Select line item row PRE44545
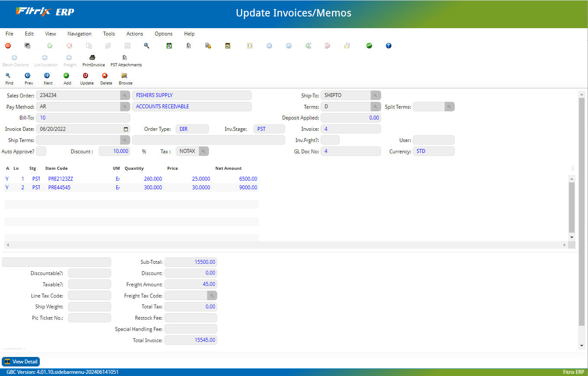Screen dimensions: 588x376 59,188
